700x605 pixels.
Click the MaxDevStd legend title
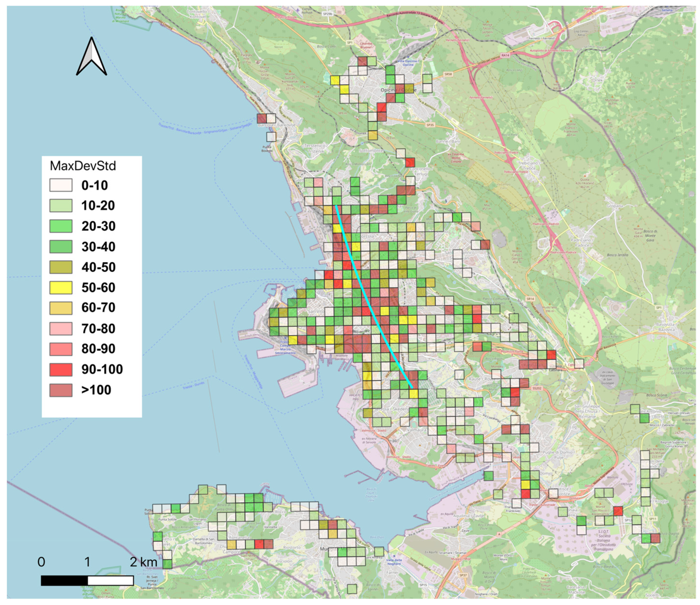(83, 166)
